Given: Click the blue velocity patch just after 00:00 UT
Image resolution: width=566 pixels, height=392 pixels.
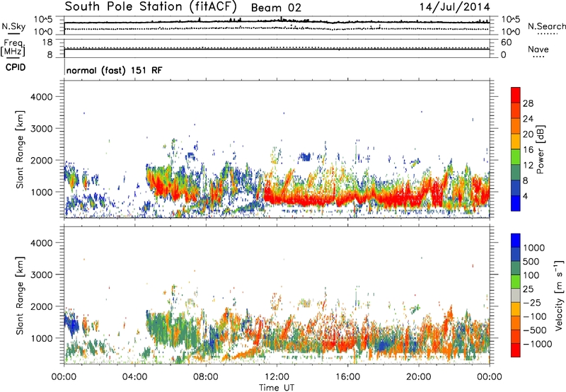Looking at the screenshot, I should point(71,323).
